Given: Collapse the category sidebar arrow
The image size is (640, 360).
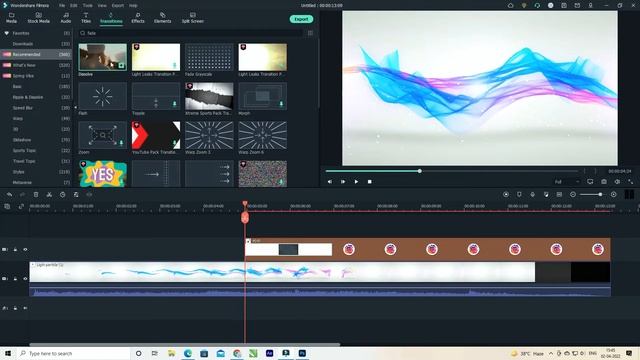Looking at the screenshot, I should [75, 107].
